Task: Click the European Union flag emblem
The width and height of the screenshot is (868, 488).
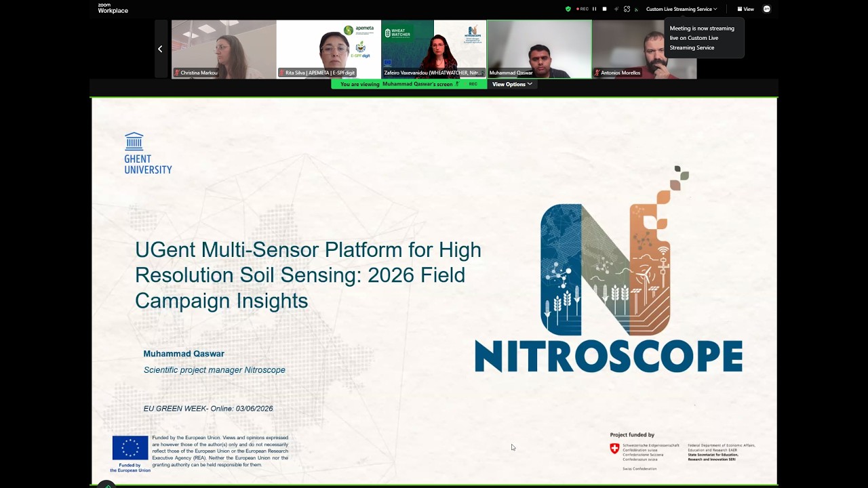Action: click(130, 448)
